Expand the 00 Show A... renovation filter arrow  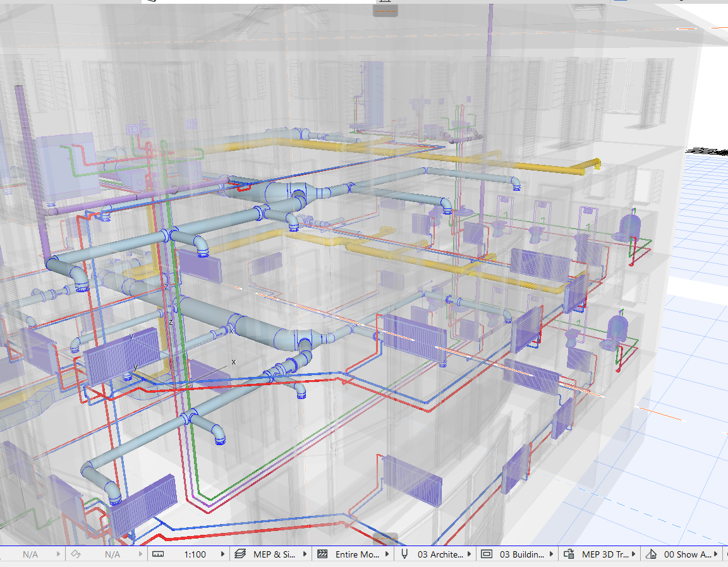(715, 554)
